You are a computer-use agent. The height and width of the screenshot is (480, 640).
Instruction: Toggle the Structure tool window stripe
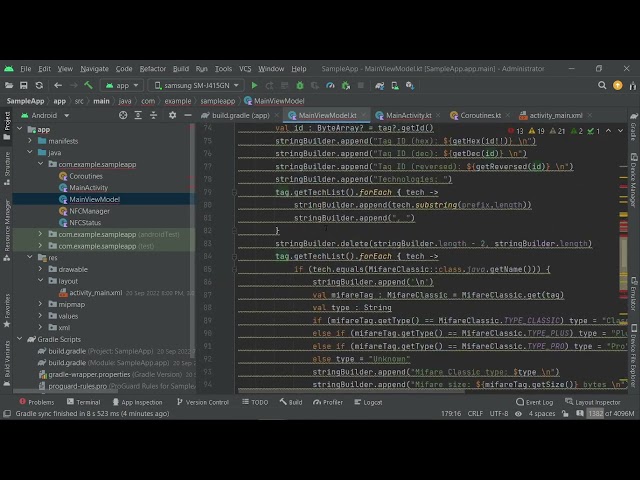(x=7, y=168)
